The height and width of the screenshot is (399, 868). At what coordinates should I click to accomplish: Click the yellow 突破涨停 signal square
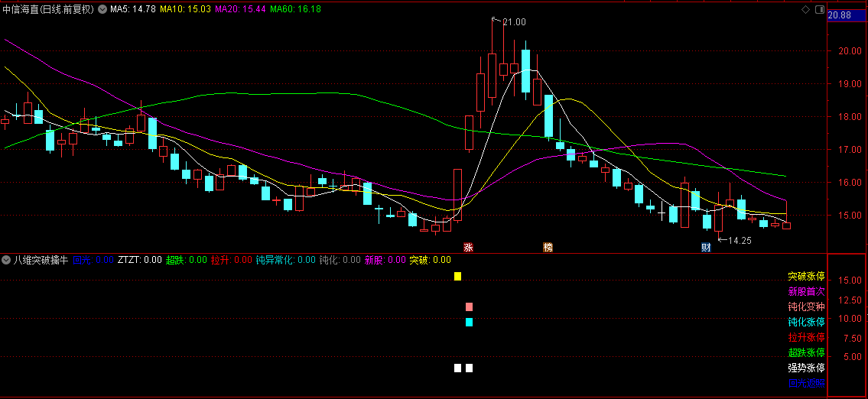pyautogui.click(x=457, y=276)
